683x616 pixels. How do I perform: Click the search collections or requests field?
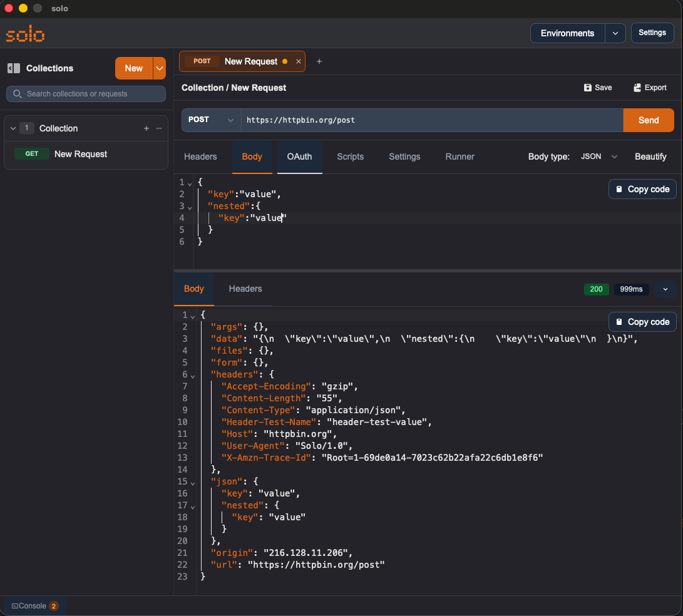click(86, 93)
